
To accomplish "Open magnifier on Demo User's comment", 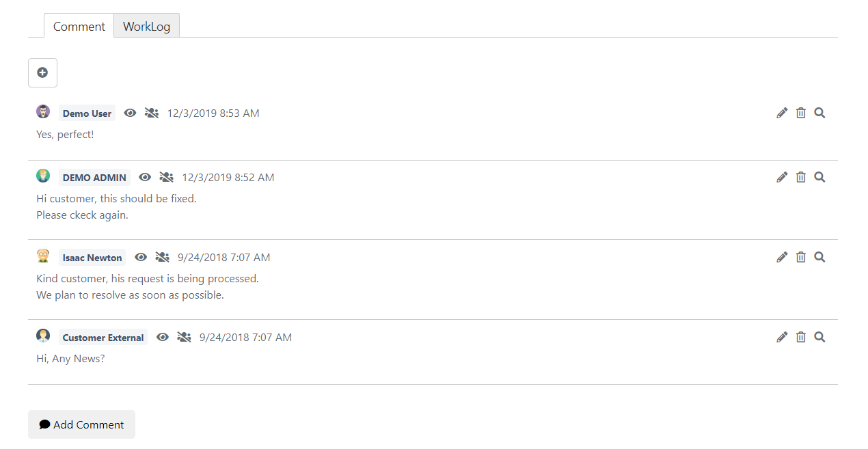I will tap(820, 113).
